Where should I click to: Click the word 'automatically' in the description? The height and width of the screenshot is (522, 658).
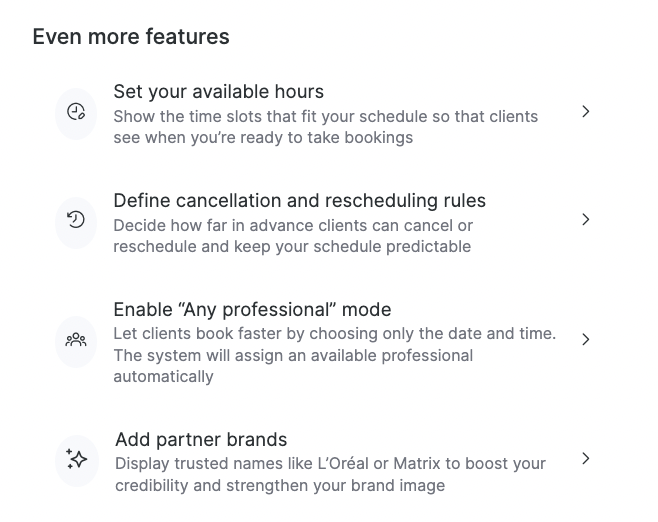point(163,377)
